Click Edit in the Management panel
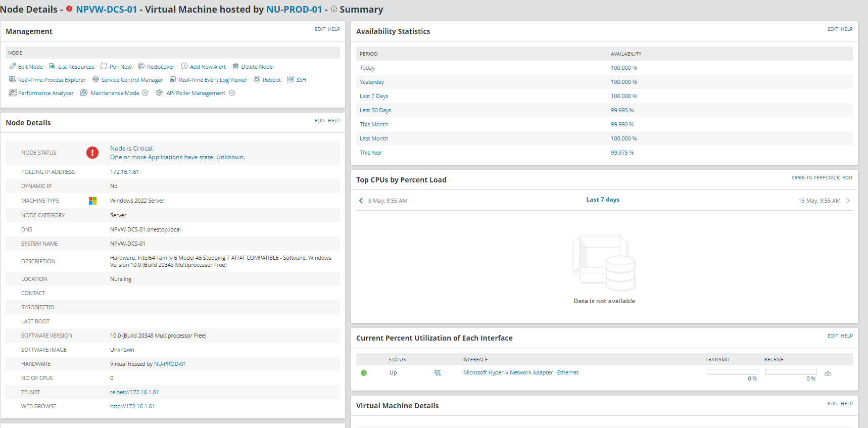Image resolution: width=868 pixels, height=428 pixels. tap(320, 29)
